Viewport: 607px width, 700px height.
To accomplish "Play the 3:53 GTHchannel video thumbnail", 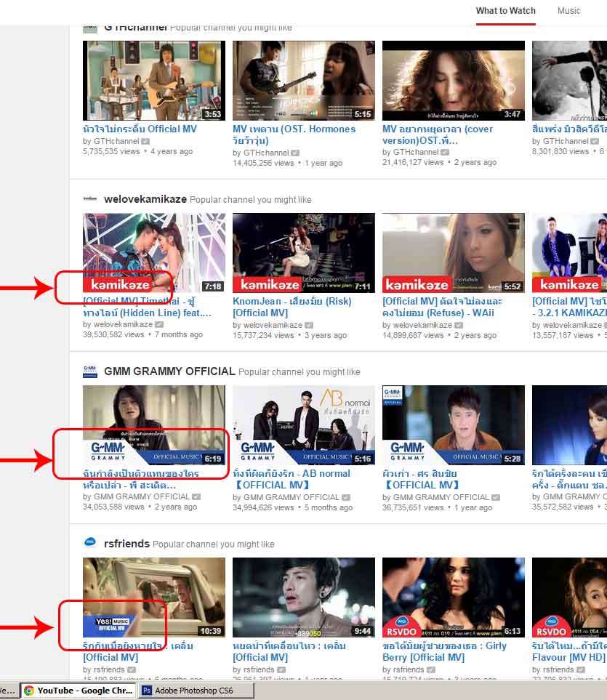I will click(x=154, y=81).
